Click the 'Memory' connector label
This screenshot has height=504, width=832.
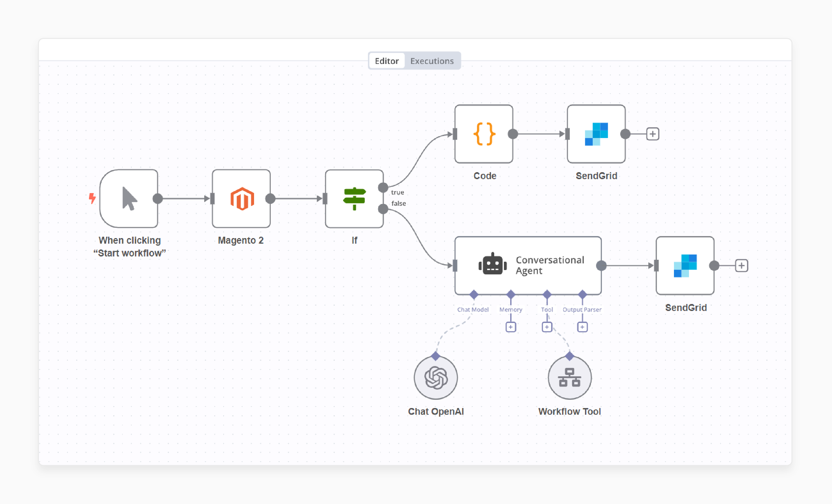click(511, 310)
